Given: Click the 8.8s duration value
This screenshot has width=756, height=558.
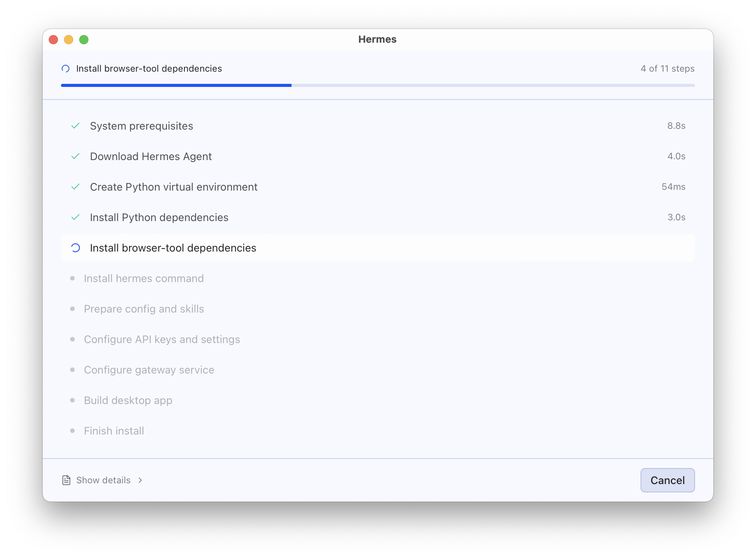Looking at the screenshot, I should coord(676,126).
